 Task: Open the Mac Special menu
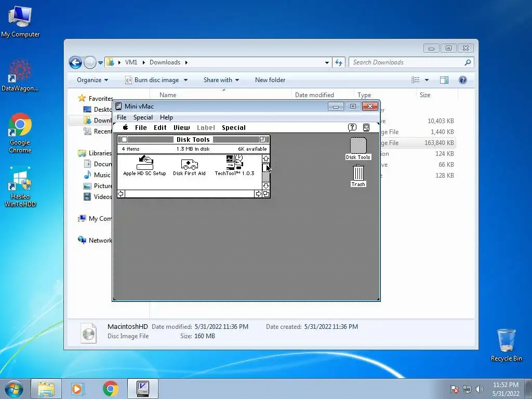[x=234, y=128]
